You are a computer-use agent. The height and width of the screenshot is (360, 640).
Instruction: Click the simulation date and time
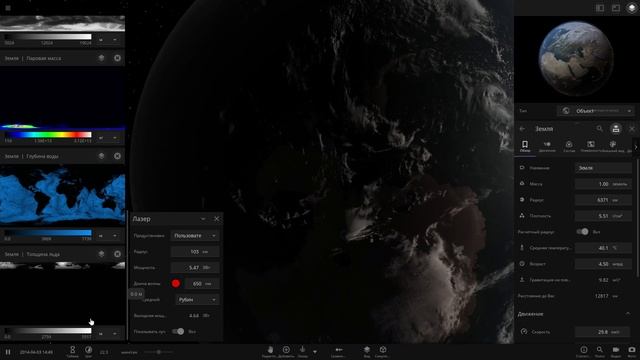36,352
